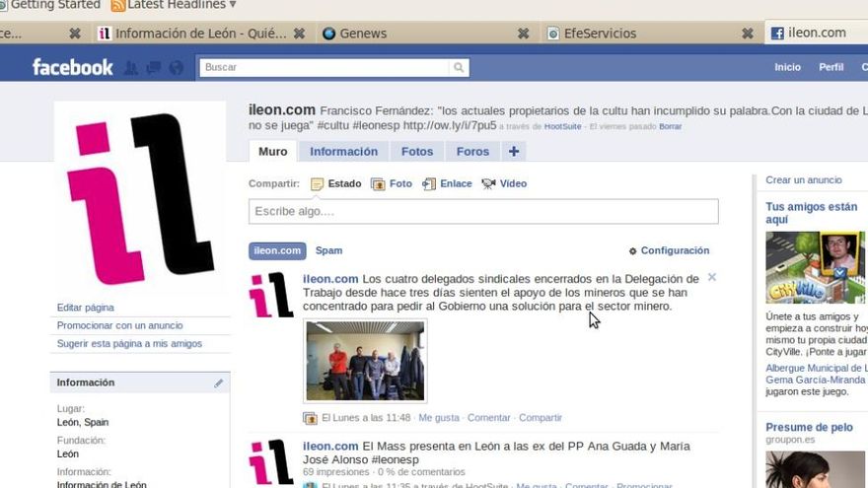Click 'León, Spain' location text
868x488 pixels.
coord(83,422)
